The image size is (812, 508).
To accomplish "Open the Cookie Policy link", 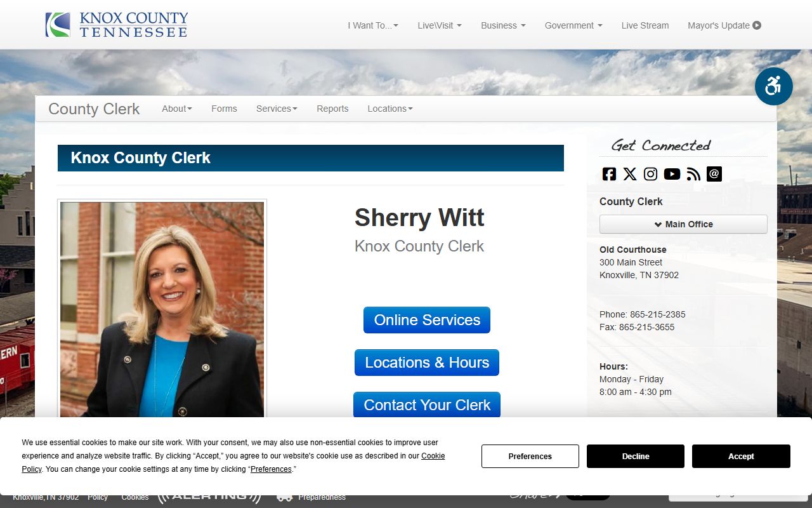I will tap(433, 455).
